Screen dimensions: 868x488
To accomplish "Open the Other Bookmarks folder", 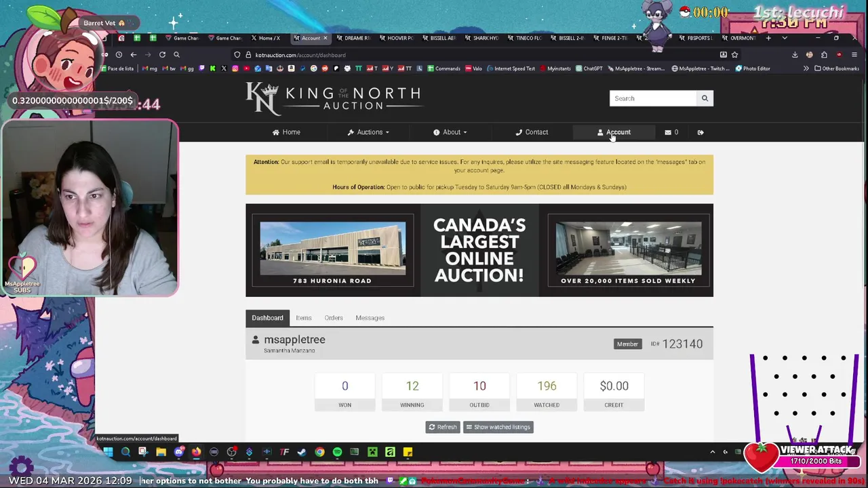I will coord(837,68).
